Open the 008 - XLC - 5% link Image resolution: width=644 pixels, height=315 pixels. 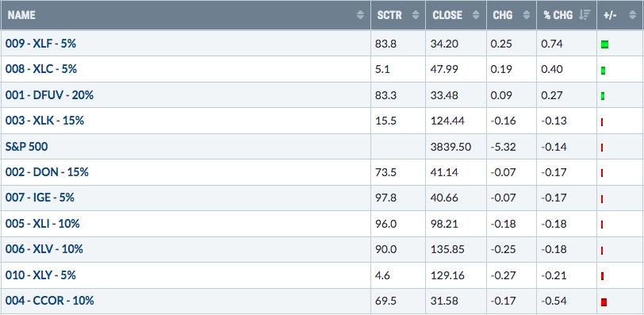click(41, 69)
